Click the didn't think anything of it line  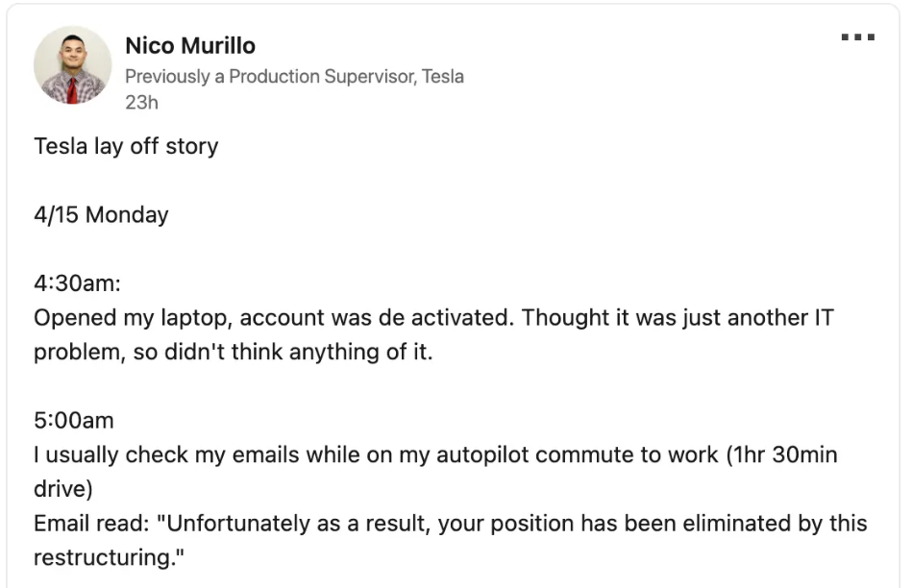234,352
